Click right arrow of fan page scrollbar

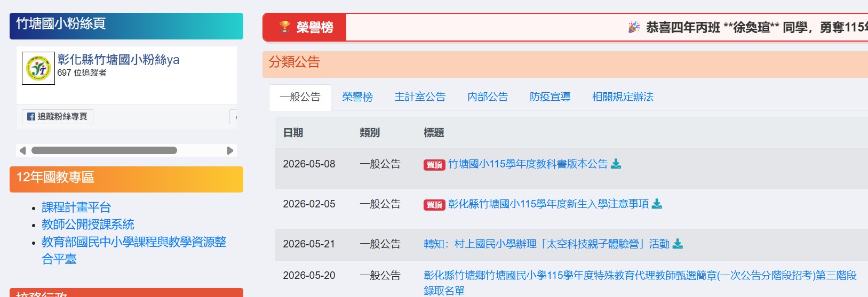[x=230, y=150]
